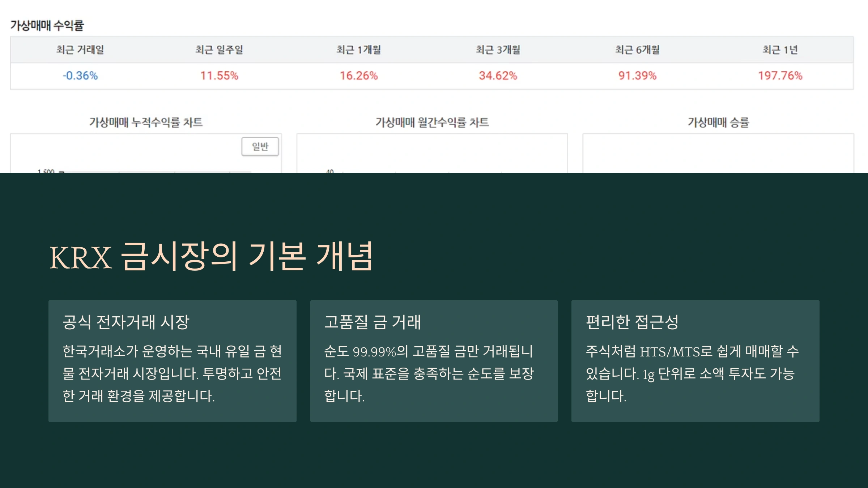Click the 197.76% one-year return value
Viewport: 868px width, 488px height.
[780, 76]
